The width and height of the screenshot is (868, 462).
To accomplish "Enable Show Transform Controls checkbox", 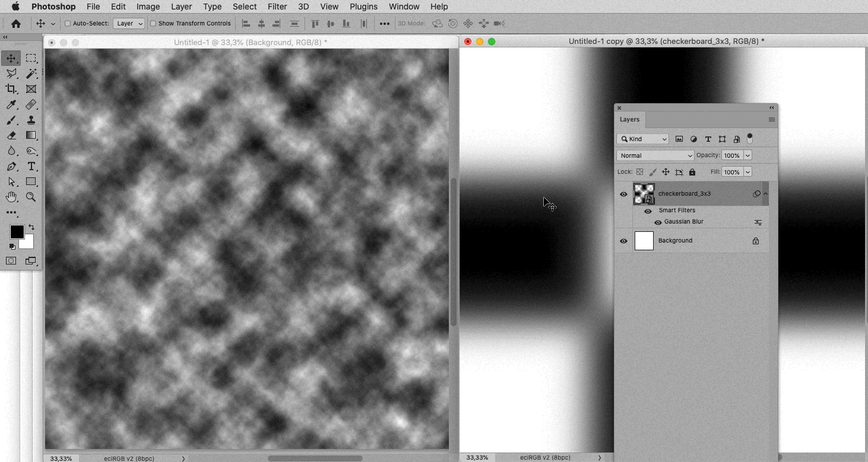I will (x=153, y=24).
